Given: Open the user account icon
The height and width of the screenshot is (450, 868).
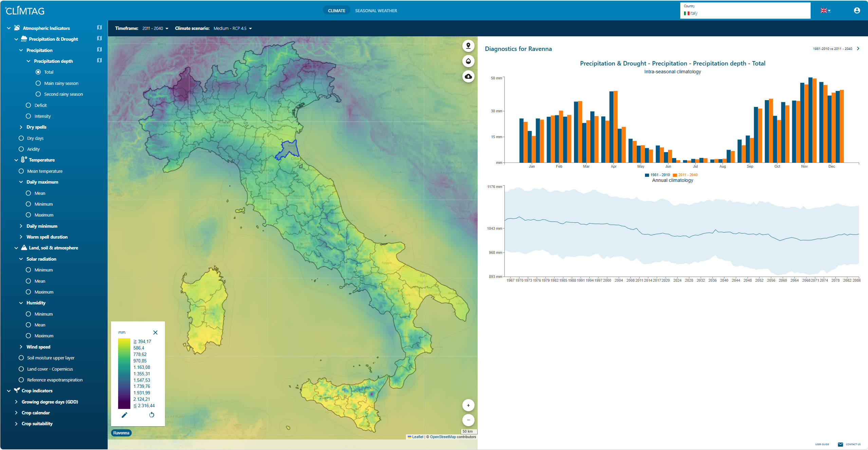Looking at the screenshot, I should [857, 11].
